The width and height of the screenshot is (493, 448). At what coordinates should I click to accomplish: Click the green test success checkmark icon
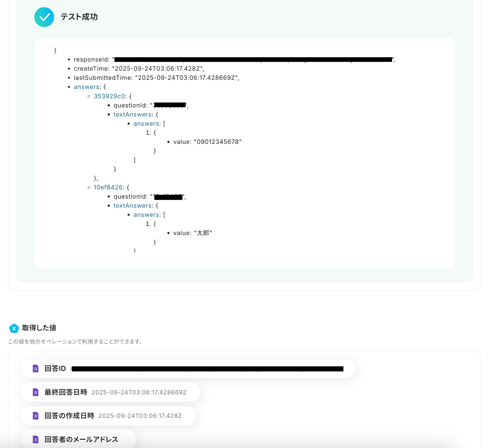point(44,17)
